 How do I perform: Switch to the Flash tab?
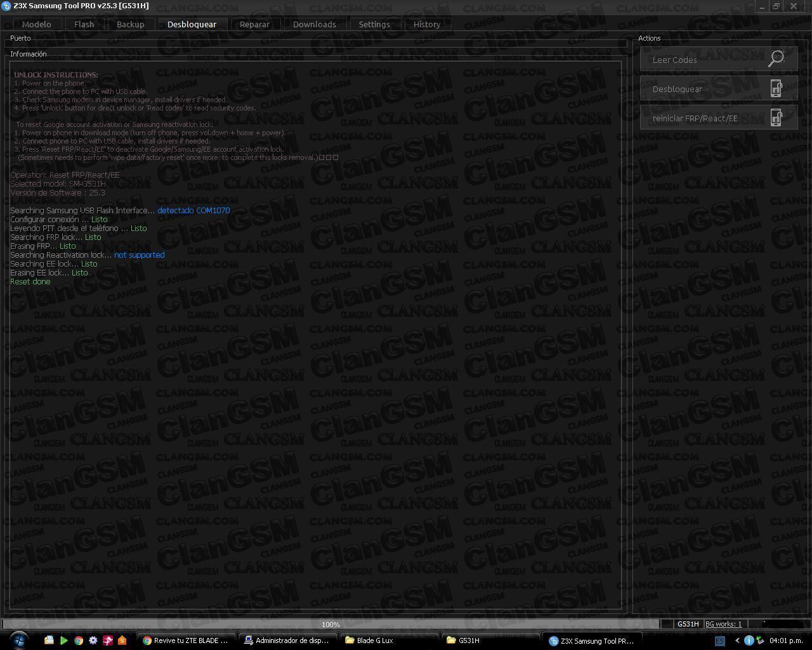tap(84, 24)
